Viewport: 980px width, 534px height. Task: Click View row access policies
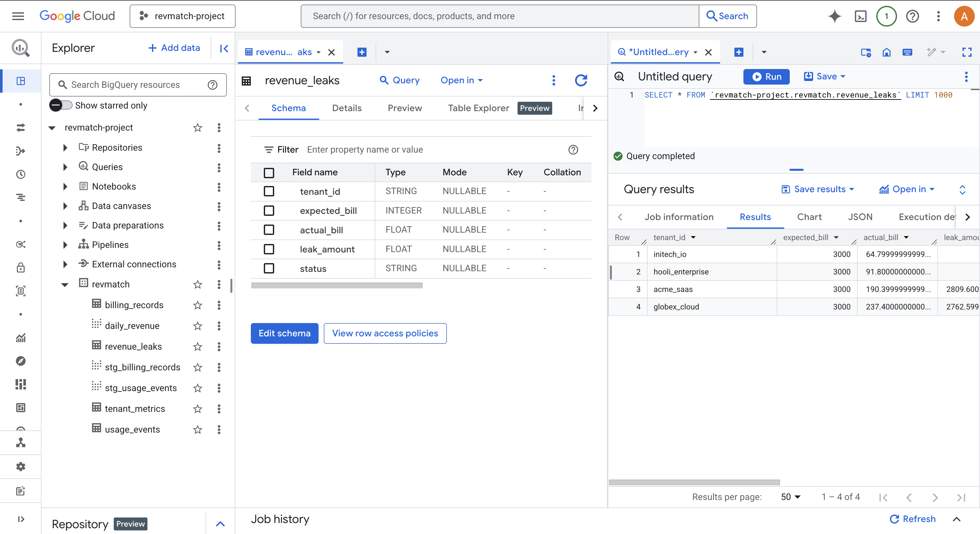[385, 333]
